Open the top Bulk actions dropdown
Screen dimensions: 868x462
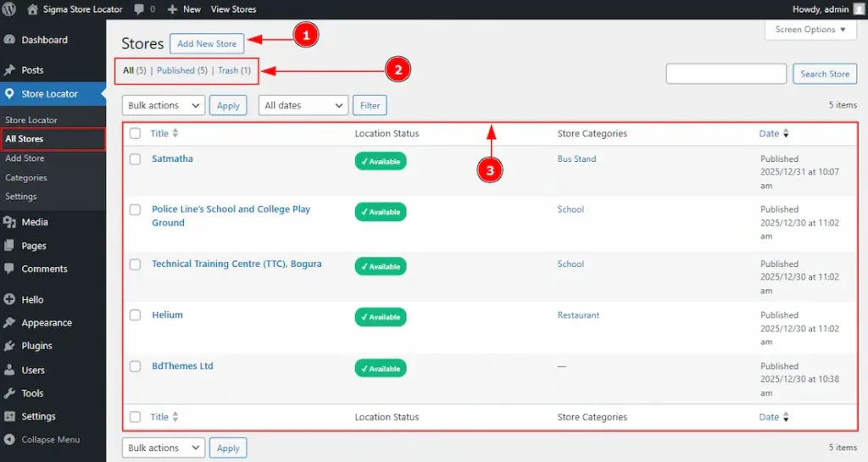pos(164,105)
